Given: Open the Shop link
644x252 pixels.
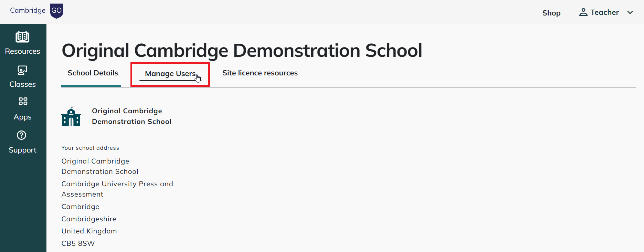Looking at the screenshot, I should (551, 13).
